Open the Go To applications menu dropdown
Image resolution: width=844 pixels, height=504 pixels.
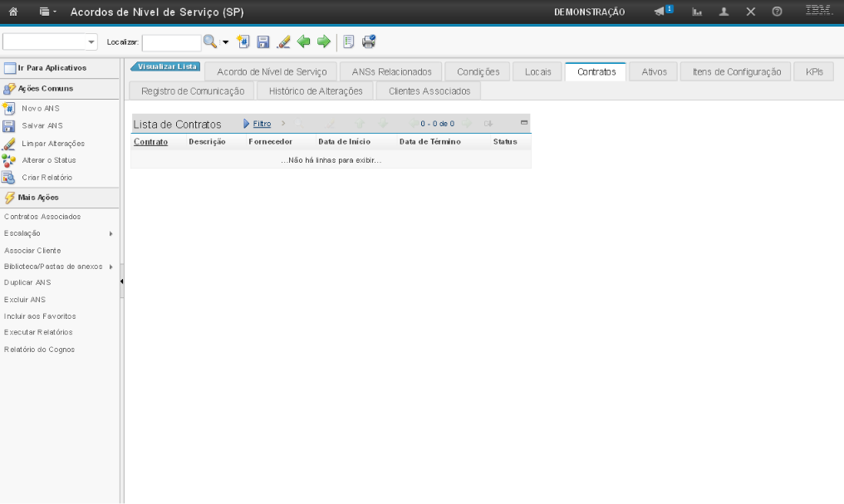point(49,12)
